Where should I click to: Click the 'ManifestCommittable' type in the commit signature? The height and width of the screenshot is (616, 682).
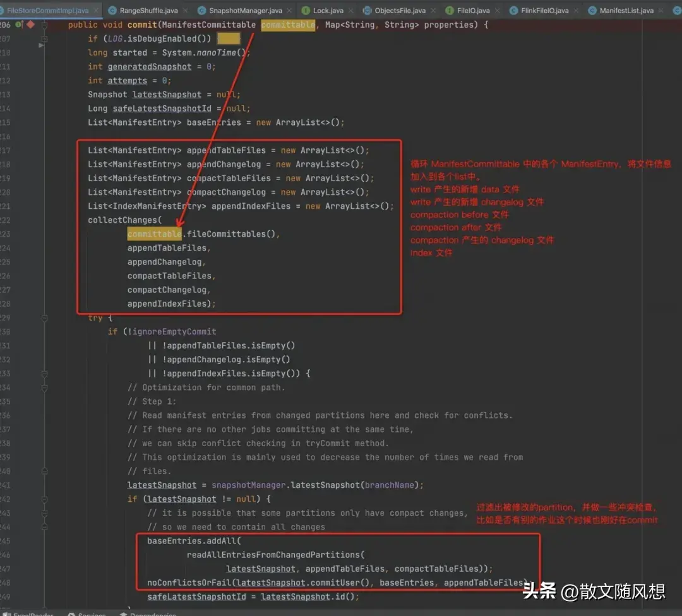coord(209,25)
